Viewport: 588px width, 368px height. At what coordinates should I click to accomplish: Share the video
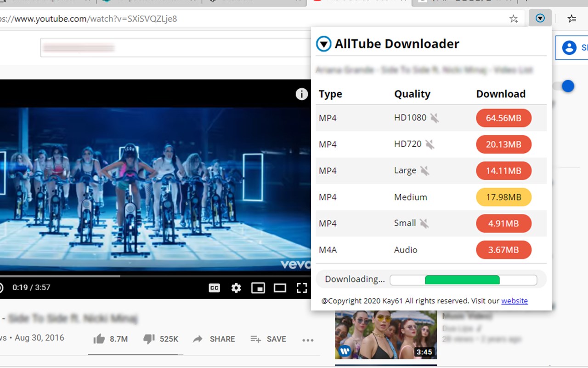(214, 339)
